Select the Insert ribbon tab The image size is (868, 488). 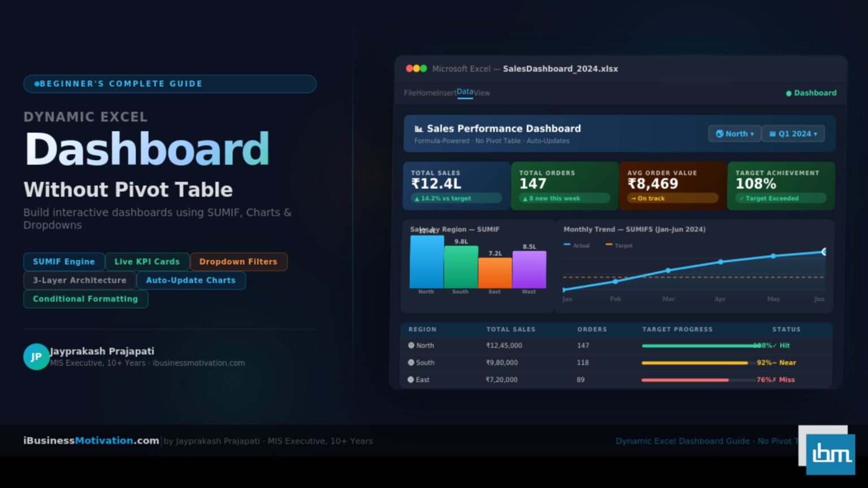coord(447,93)
